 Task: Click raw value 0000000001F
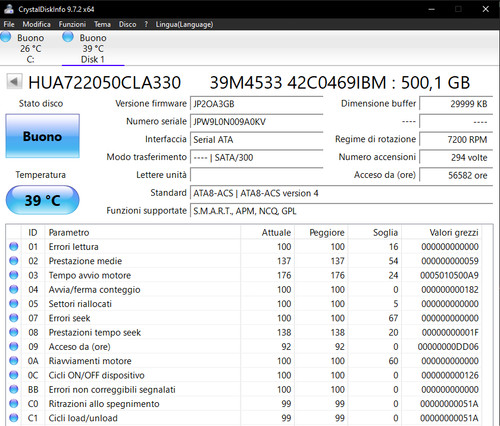click(x=450, y=332)
